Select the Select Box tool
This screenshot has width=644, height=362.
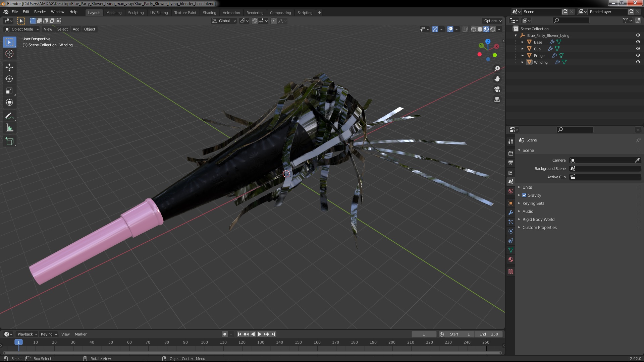click(x=9, y=42)
